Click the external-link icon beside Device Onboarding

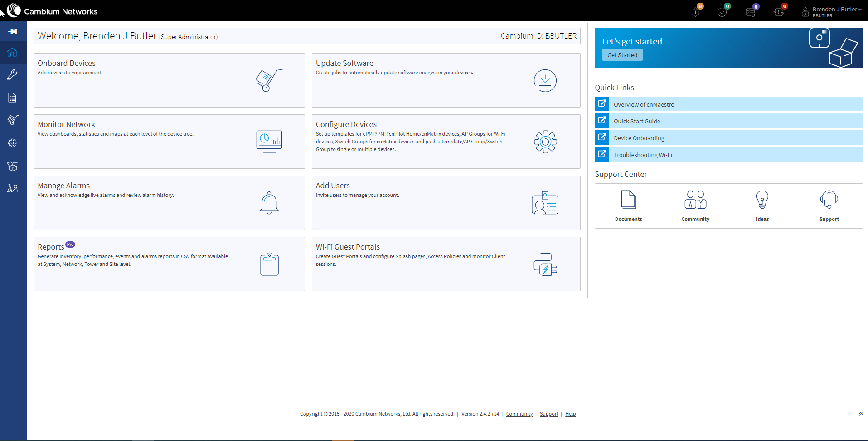tap(602, 137)
